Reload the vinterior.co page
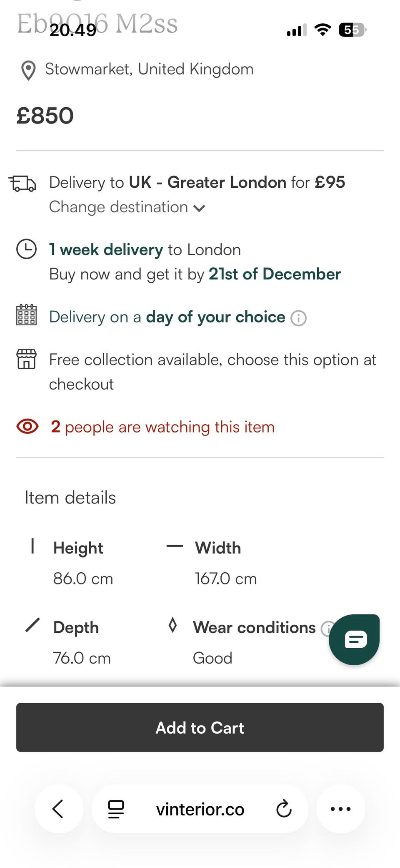The image size is (400, 868). 284,809
